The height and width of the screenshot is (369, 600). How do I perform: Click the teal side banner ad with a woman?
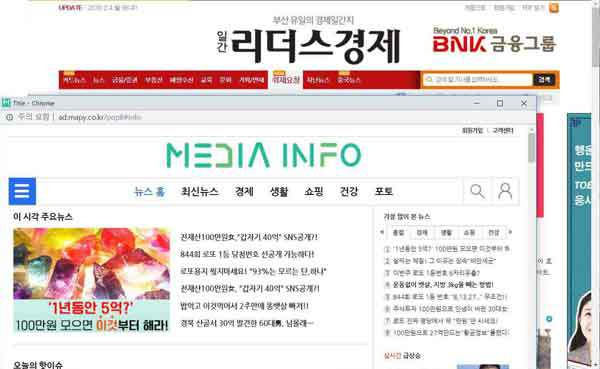579,239
